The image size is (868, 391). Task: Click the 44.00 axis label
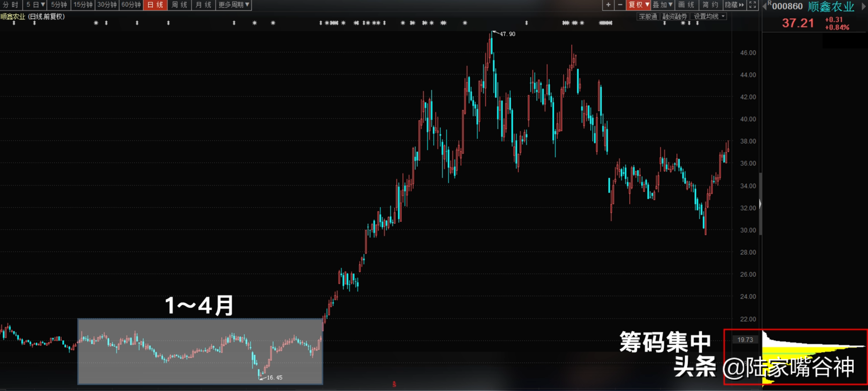(748, 74)
